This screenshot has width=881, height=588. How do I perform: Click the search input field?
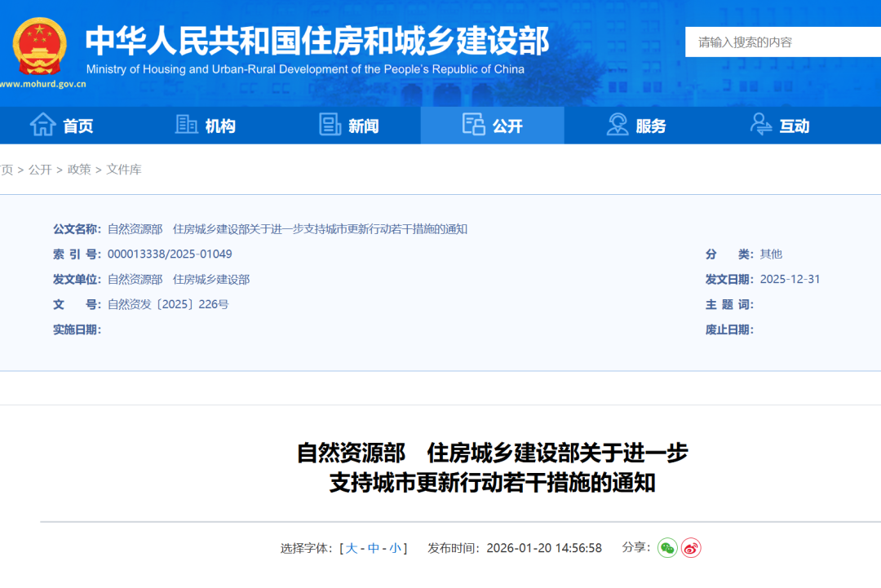coord(783,42)
